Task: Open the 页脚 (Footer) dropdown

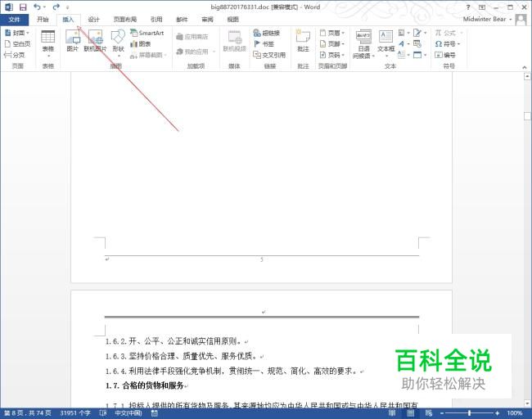Action: (x=332, y=43)
